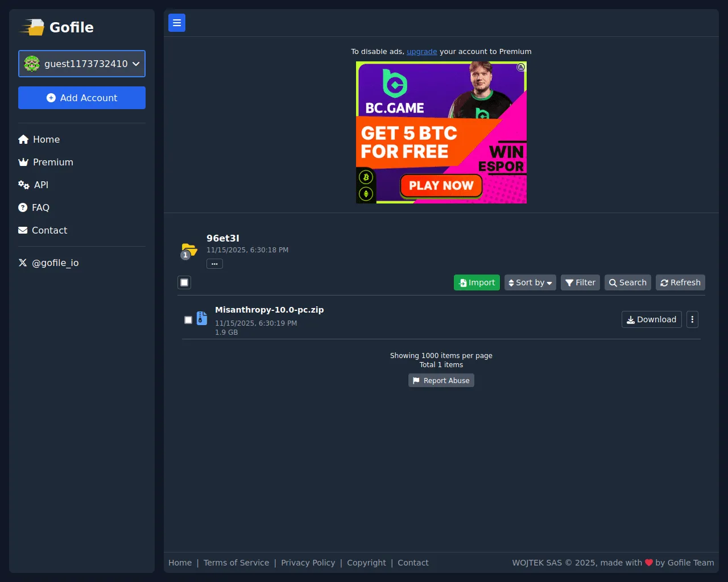
Task: Click the guest account avatar icon
Action: tap(32, 64)
